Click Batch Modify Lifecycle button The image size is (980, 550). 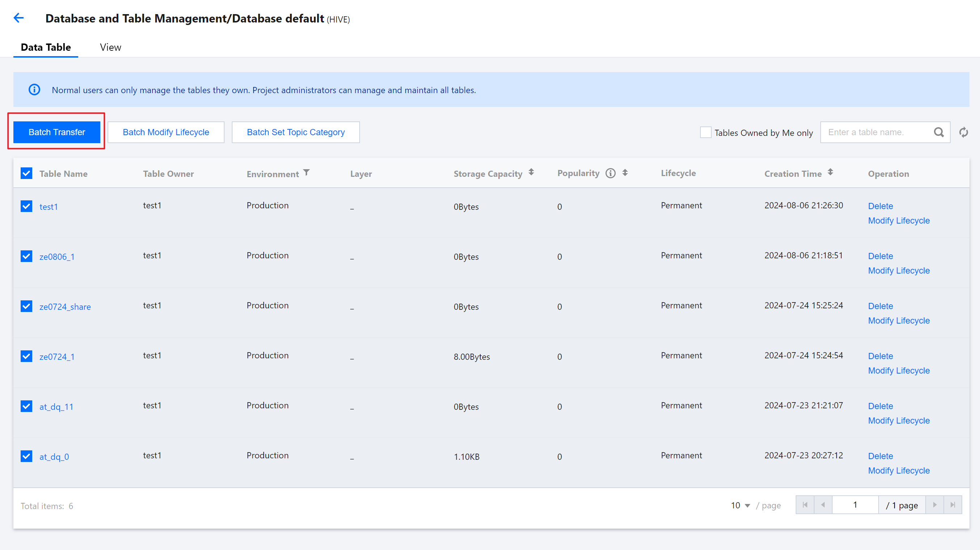click(x=166, y=133)
